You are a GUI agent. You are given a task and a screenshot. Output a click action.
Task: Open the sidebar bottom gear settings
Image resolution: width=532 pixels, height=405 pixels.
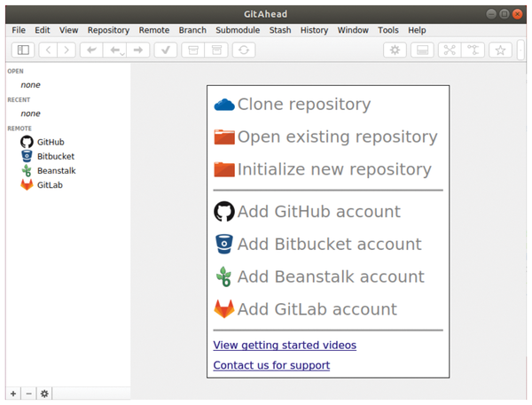44,393
